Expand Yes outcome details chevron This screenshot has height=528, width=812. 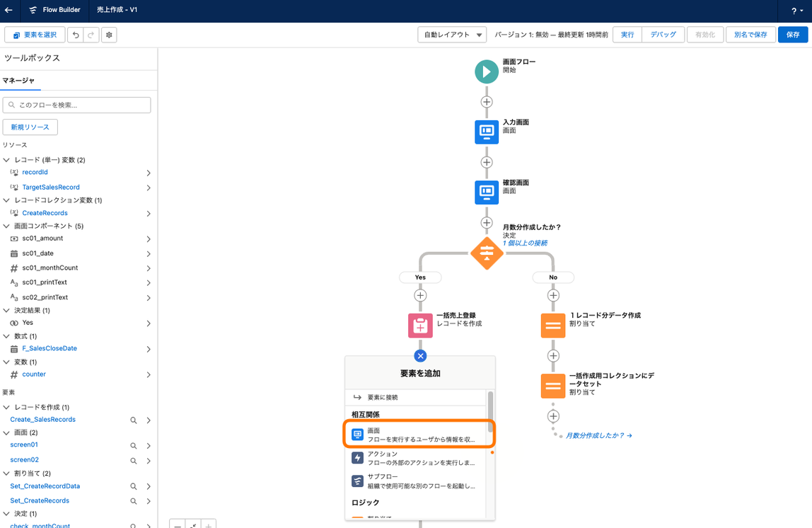pos(149,323)
